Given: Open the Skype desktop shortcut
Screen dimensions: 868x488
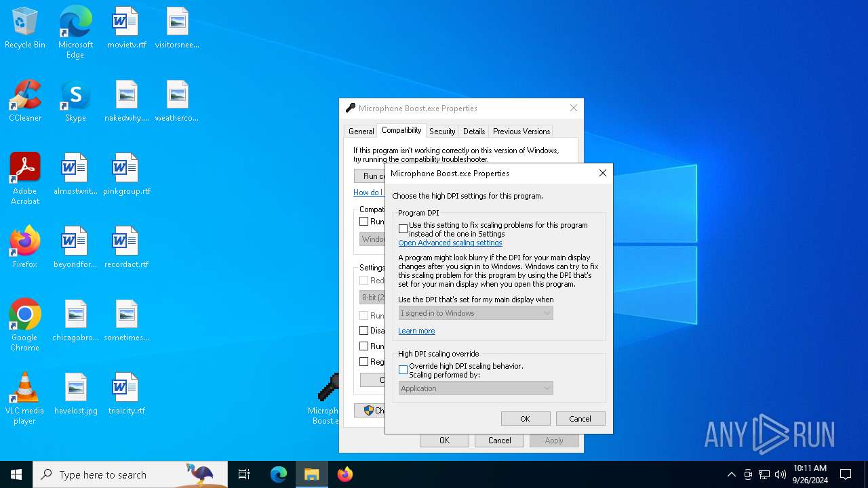Looking at the screenshot, I should [x=75, y=102].
